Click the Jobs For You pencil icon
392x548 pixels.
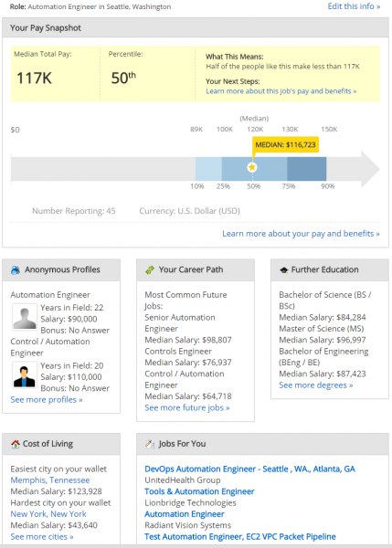tap(150, 444)
